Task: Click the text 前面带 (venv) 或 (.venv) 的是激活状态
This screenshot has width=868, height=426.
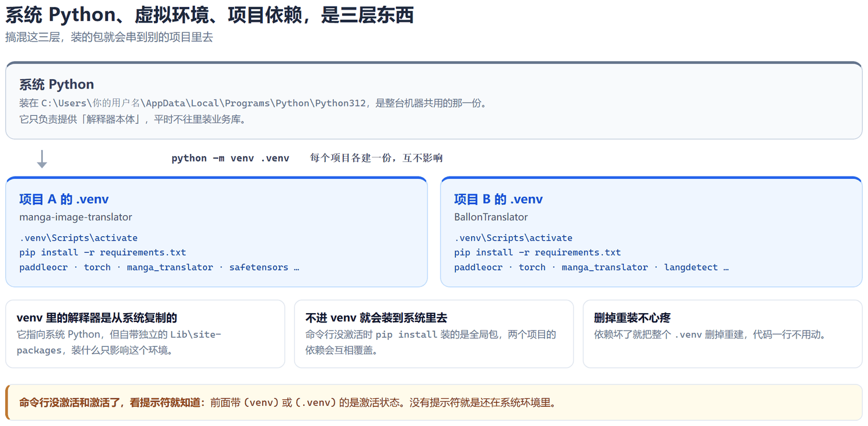Action: [382, 402]
